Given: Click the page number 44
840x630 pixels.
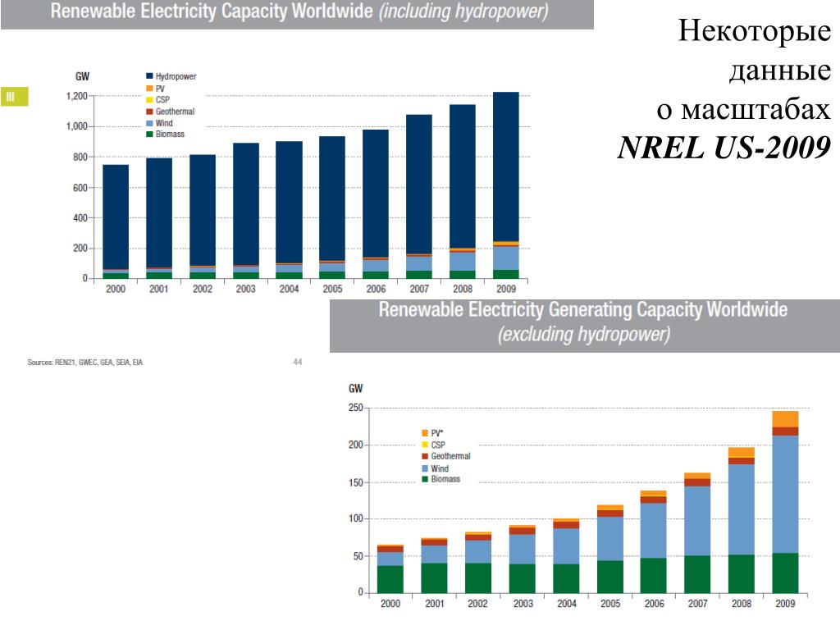Looking at the screenshot, I should [x=298, y=362].
